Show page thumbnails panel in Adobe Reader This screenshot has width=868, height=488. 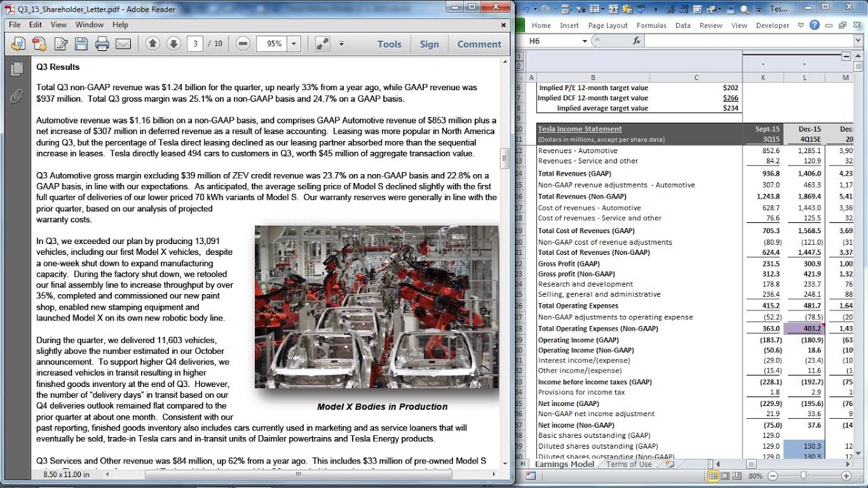(16, 69)
